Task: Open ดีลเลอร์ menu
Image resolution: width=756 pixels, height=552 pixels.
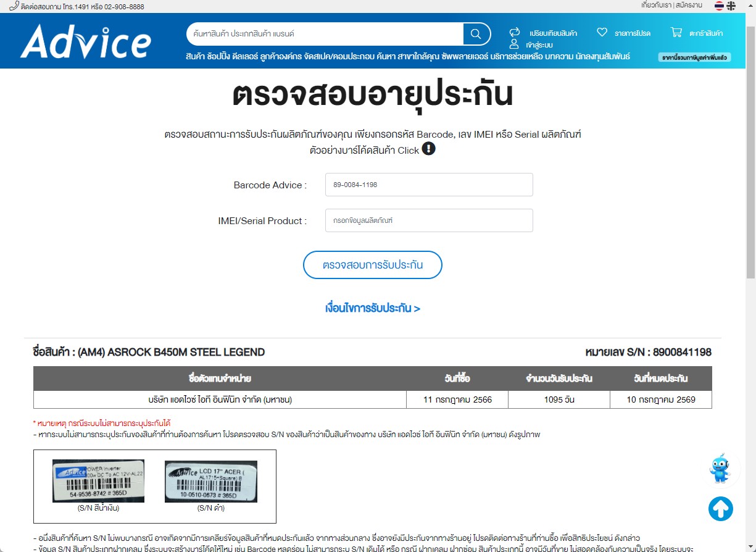Action: 246,56
